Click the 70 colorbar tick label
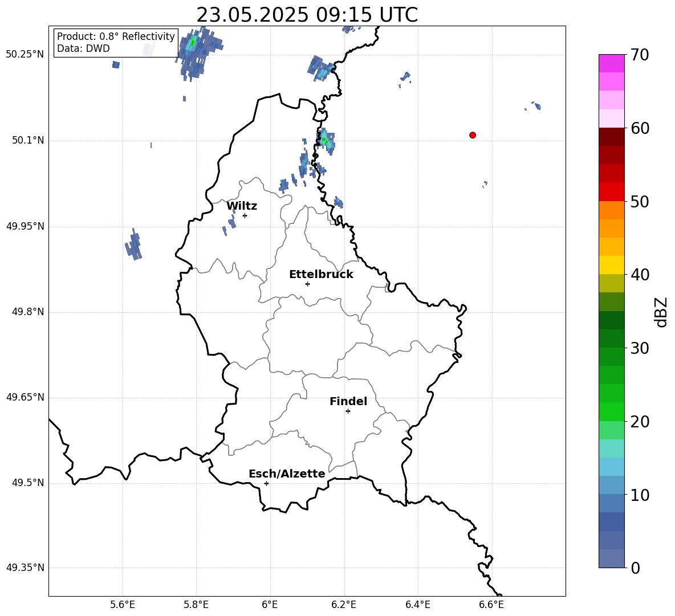 640,55
